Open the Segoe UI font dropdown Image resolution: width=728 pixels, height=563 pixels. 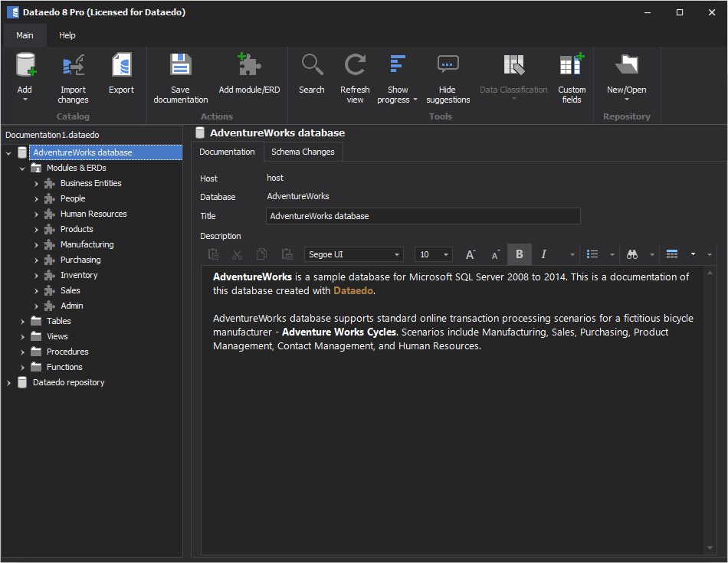tap(397, 254)
